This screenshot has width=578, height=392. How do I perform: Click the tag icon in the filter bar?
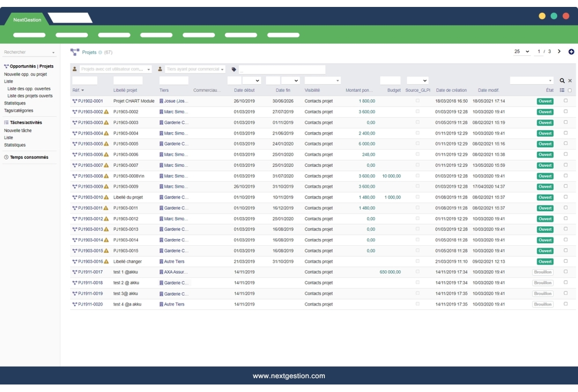click(x=234, y=69)
